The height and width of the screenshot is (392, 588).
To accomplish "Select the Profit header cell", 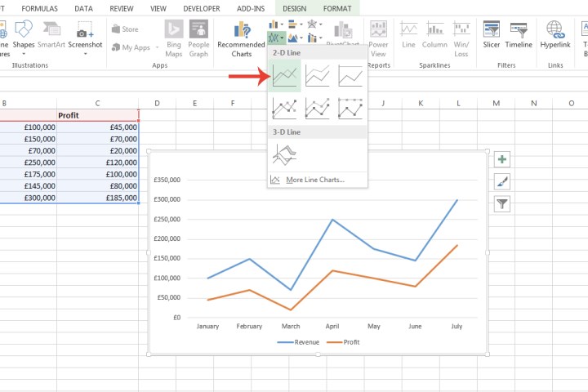I will tap(97, 115).
